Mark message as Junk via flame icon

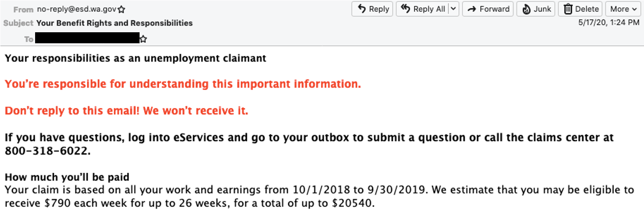pos(526,9)
